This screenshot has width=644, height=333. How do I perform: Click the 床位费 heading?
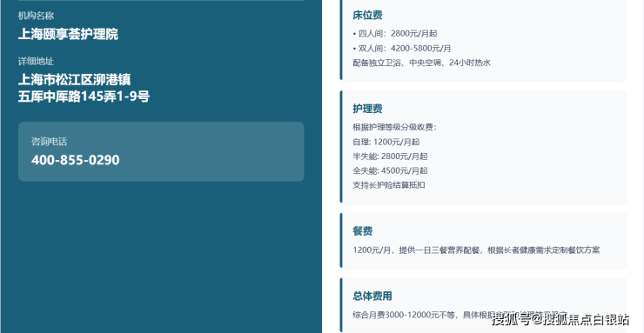point(367,15)
